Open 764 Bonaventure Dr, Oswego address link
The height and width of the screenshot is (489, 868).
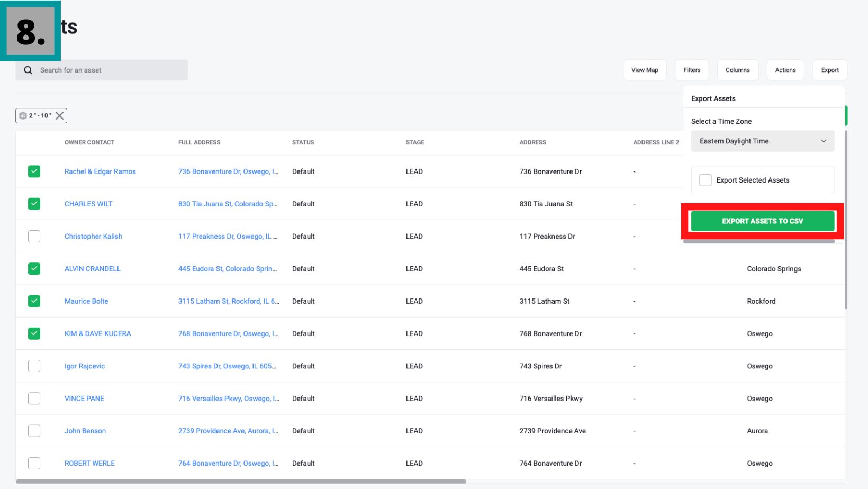point(229,463)
